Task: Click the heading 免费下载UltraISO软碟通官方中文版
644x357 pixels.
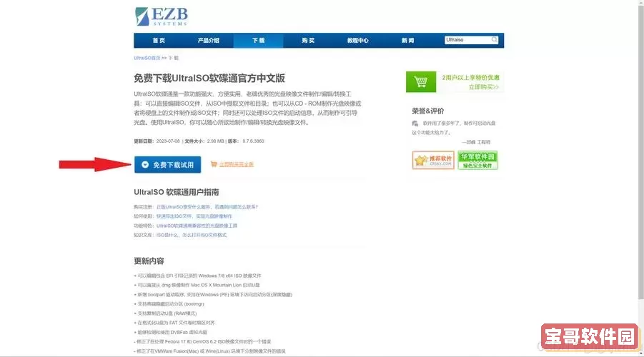Action: coord(209,78)
